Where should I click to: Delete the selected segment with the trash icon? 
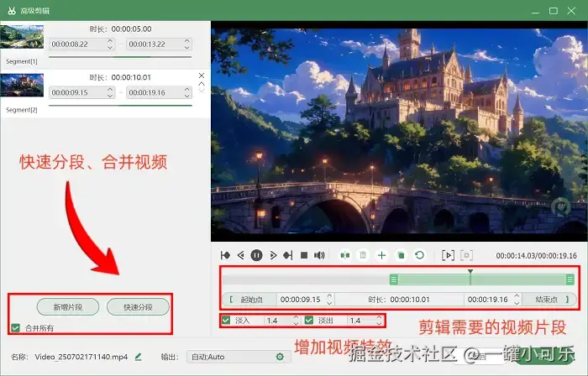363,255
